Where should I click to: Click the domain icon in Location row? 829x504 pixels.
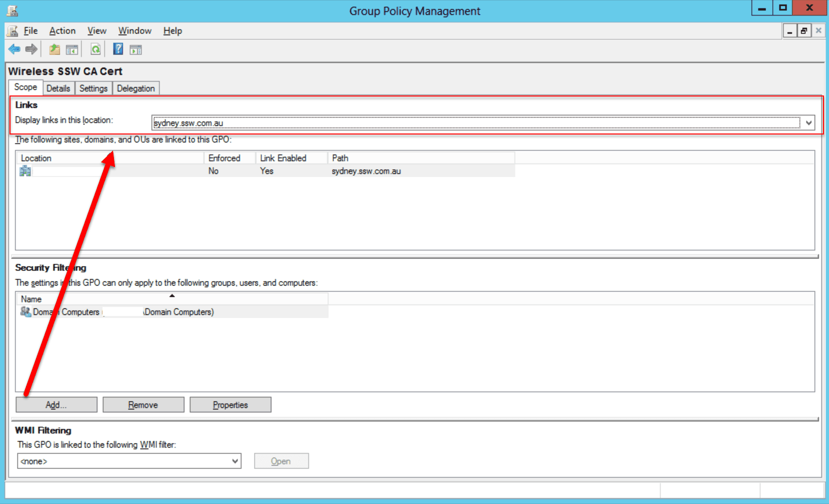(25, 171)
